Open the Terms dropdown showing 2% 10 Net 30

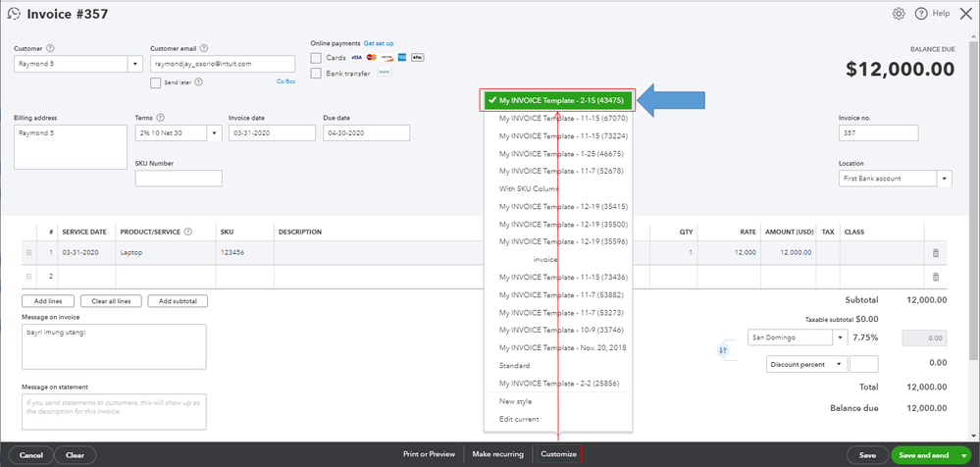(215, 133)
